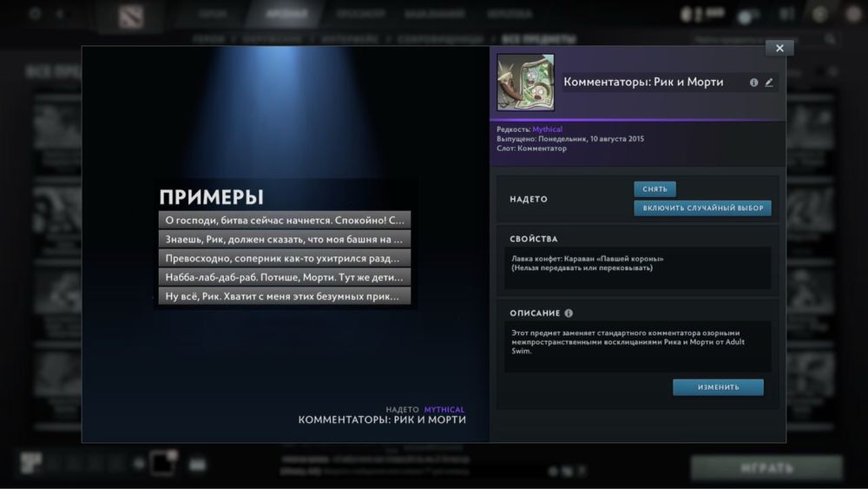Screen dimensions: 868x489
Task: Unequip the announcer with the Снять button
Action: (x=654, y=188)
